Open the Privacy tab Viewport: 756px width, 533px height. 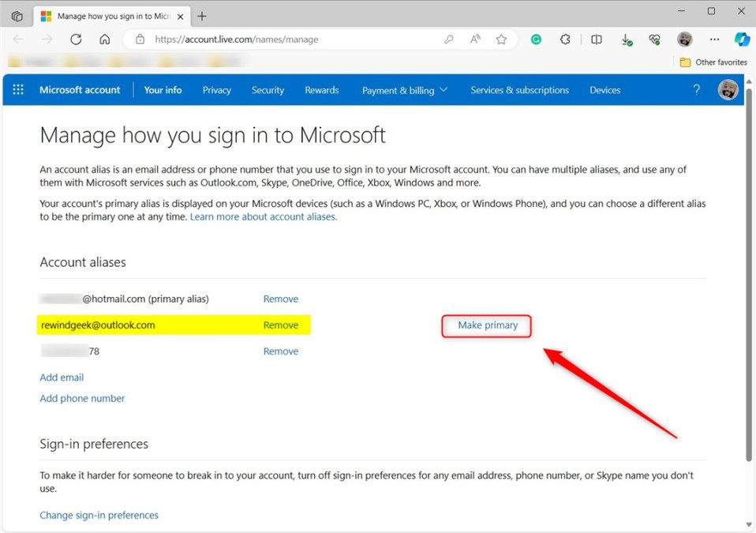pos(217,90)
